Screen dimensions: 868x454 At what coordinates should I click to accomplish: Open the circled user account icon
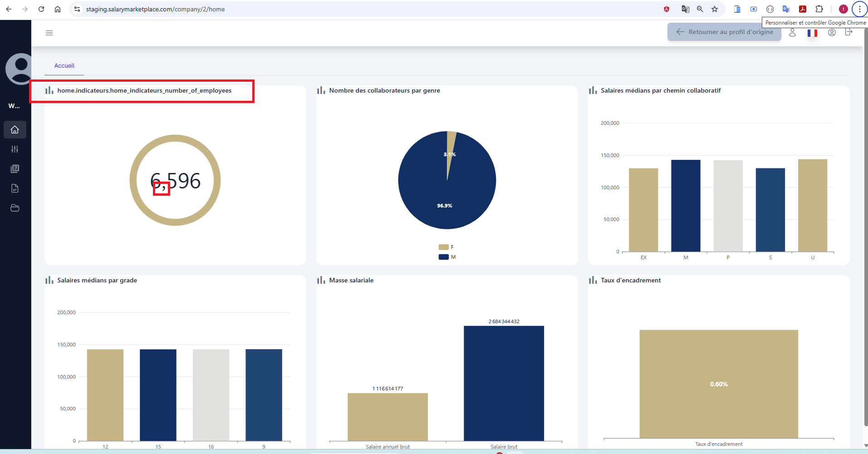(832, 33)
